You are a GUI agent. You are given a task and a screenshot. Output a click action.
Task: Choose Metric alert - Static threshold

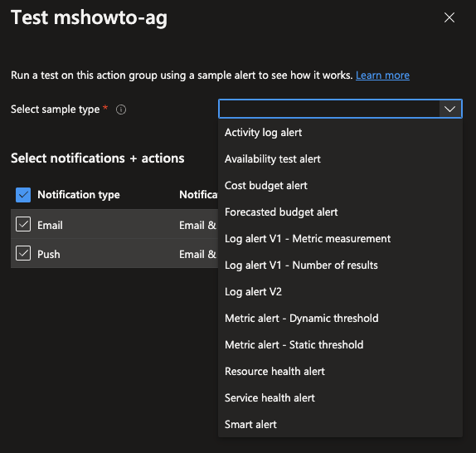tap(340, 345)
